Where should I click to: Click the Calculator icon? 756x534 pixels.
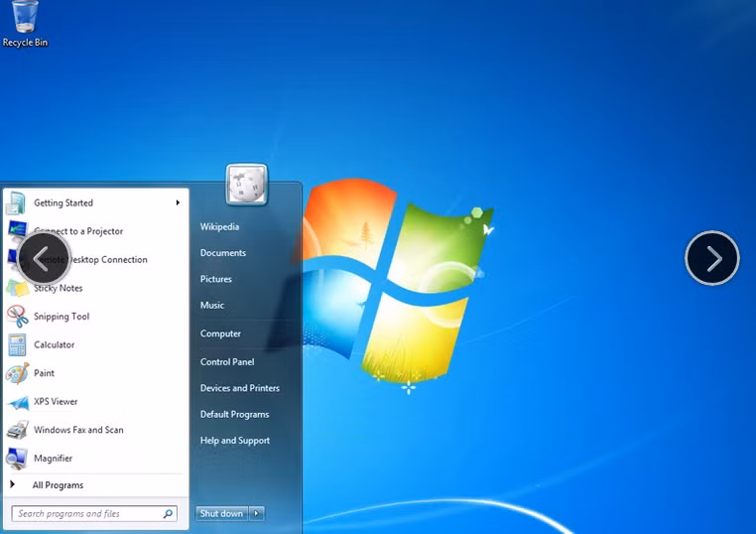coord(17,344)
